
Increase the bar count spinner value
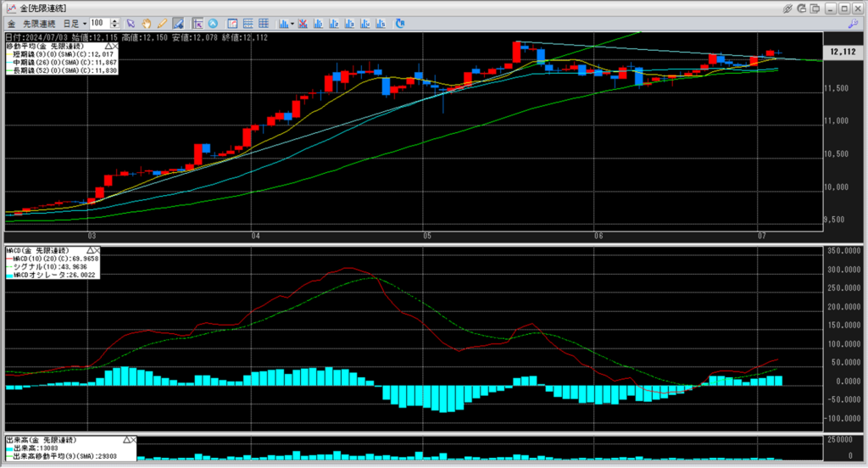(114, 20)
